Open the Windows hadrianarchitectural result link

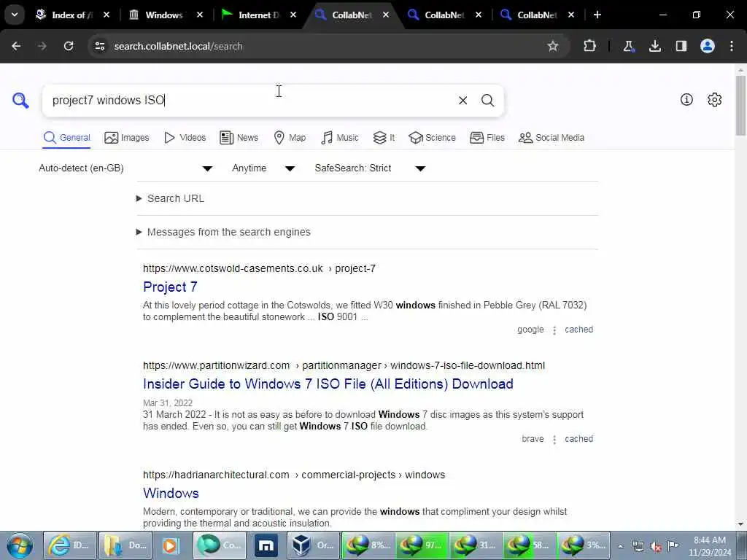[x=171, y=494]
